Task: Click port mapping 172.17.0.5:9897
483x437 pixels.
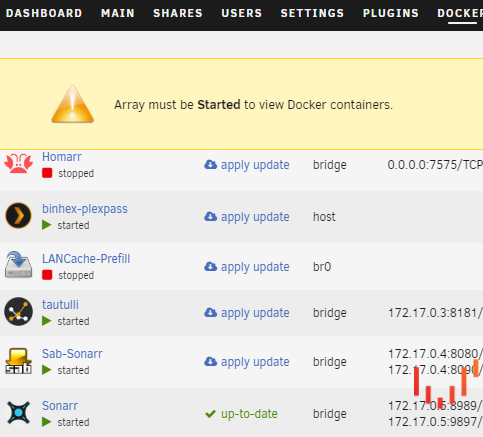Action: 435,422
